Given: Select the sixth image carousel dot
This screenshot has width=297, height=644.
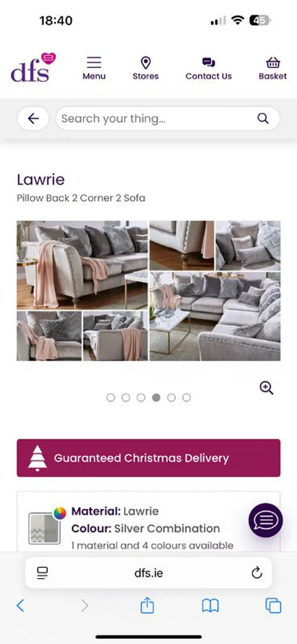Looking at the screenshot, I should (x=187, y=398).
